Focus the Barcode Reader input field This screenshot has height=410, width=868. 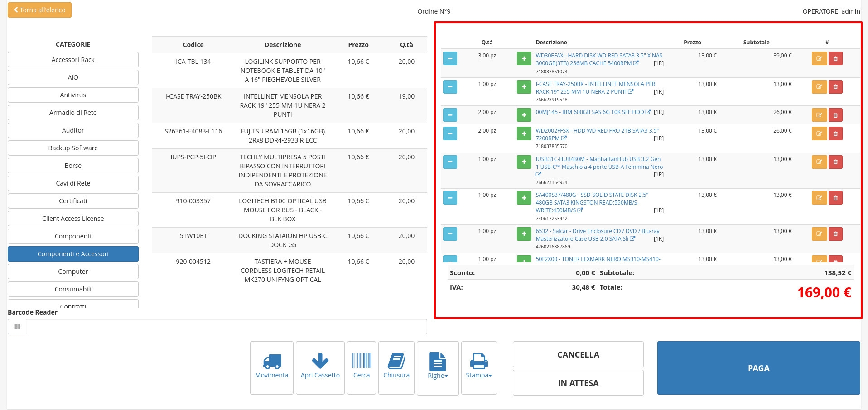tap(226, 327)
